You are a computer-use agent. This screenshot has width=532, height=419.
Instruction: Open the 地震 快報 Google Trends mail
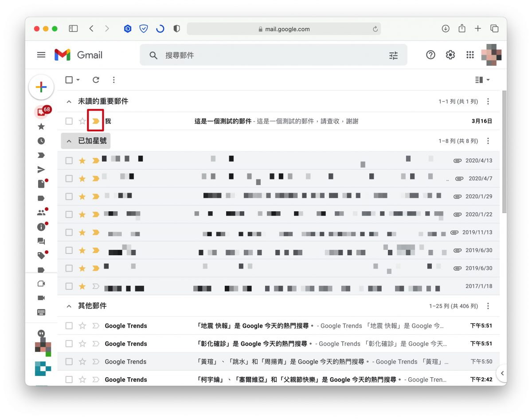[x=278, y=326]
